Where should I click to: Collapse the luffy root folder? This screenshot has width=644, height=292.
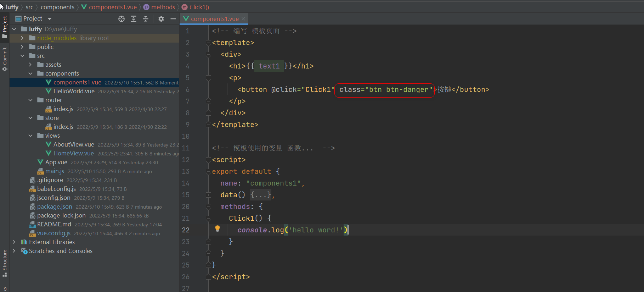[x=14, y=29]
